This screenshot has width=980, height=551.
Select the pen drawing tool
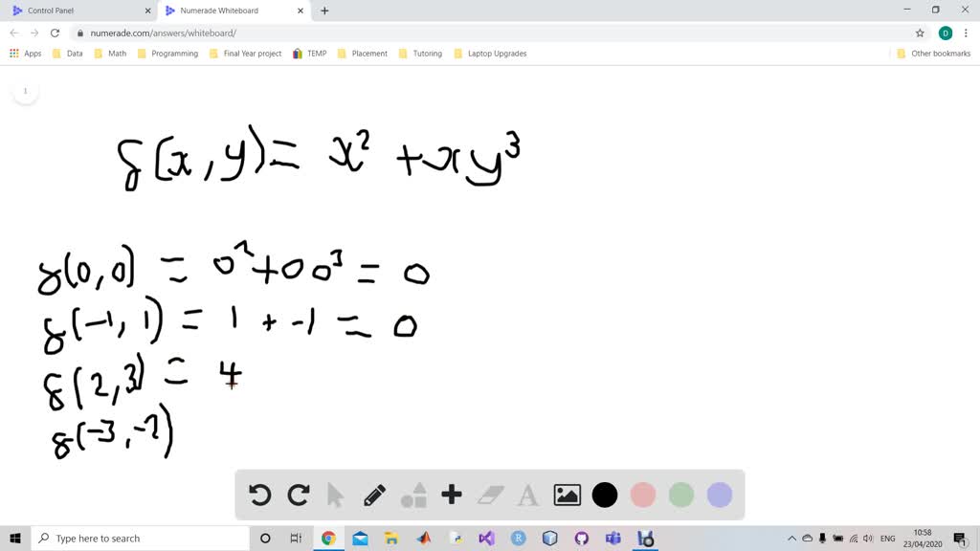[x=374, y=495]
